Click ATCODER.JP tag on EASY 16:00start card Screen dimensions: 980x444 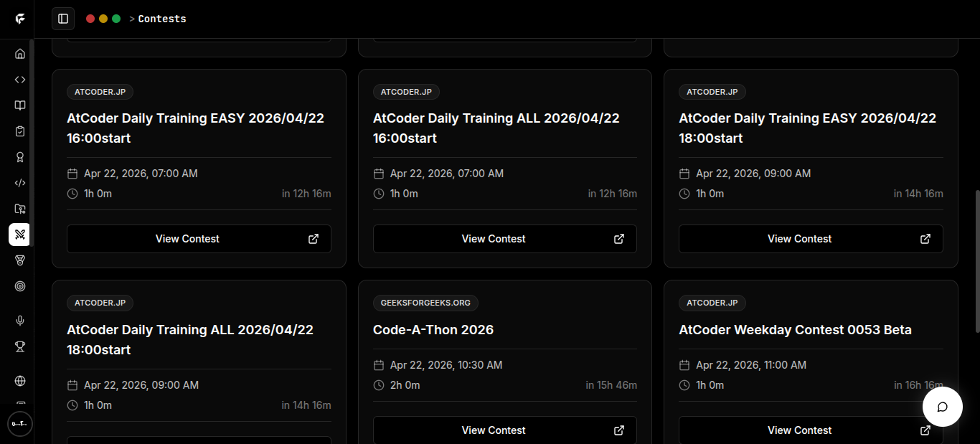pyautogui.click(x=100, y=92)
